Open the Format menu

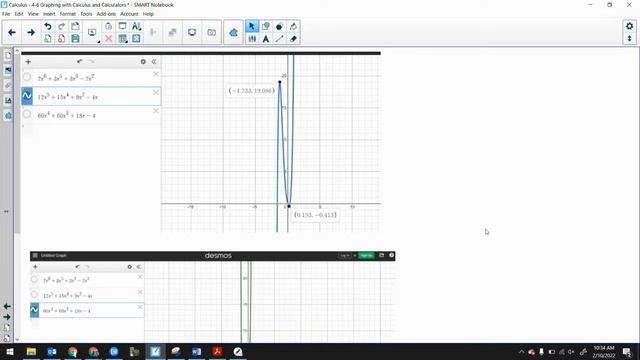click(68, 14)
